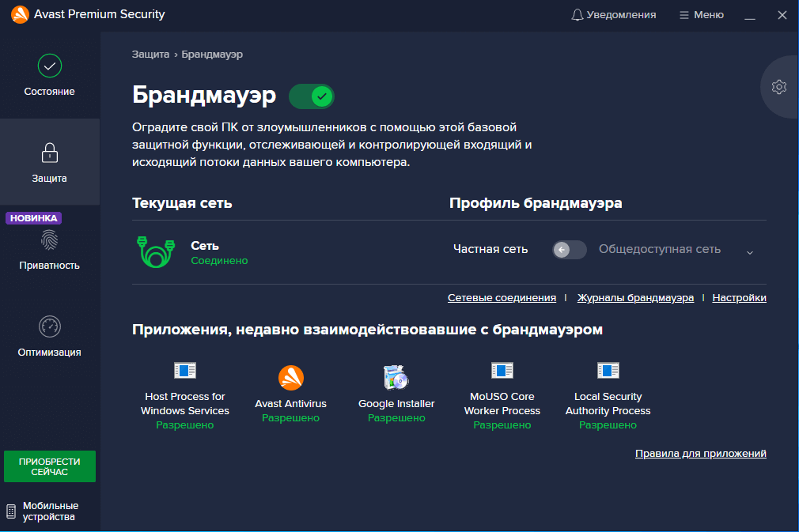Click the Avast logo icon

pyautogui.click(x=20, y=14)
